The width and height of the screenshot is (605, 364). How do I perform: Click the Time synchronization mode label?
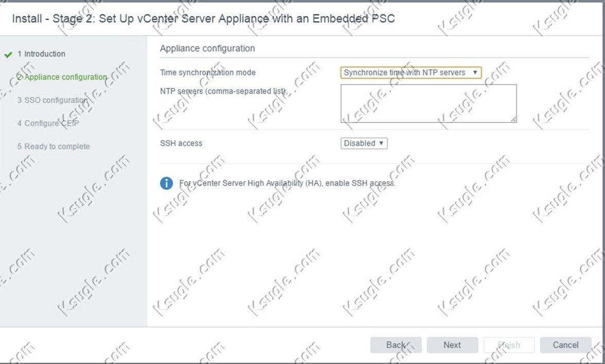(208, 72)
